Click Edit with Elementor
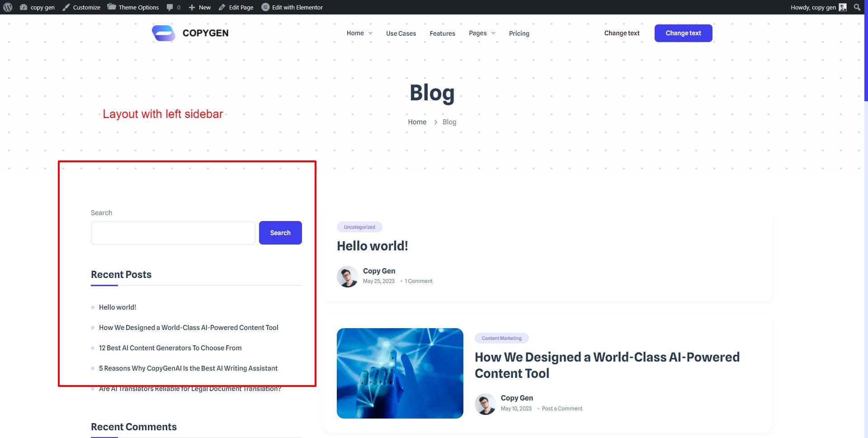Screen dimensions: 868x438 292,7
